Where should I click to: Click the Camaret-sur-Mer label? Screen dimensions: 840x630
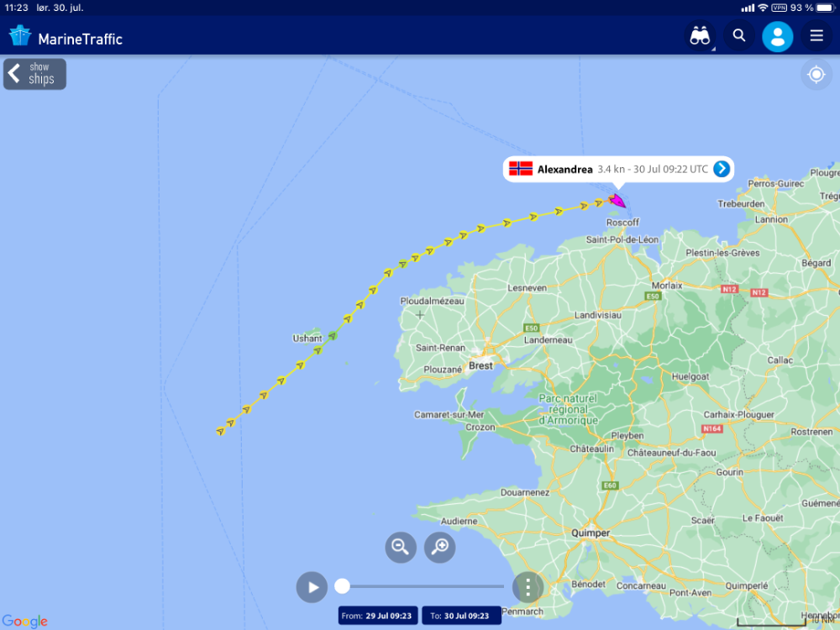click(449, 415)
